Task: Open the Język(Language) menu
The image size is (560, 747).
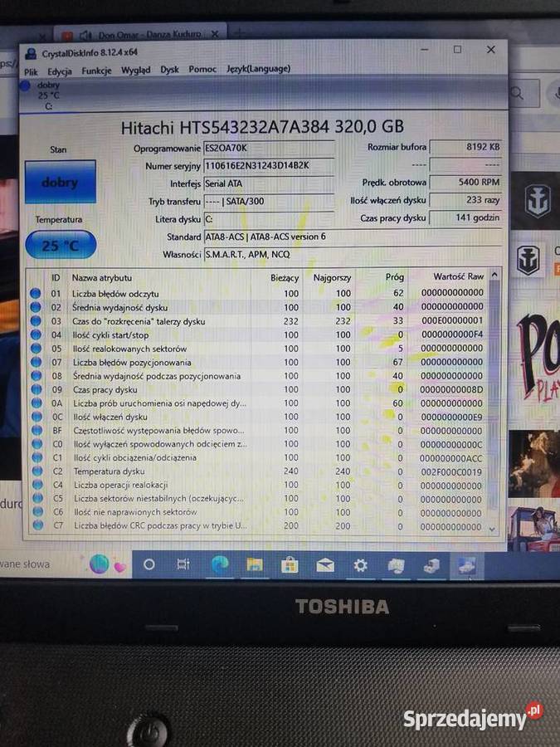Action: 259,69
